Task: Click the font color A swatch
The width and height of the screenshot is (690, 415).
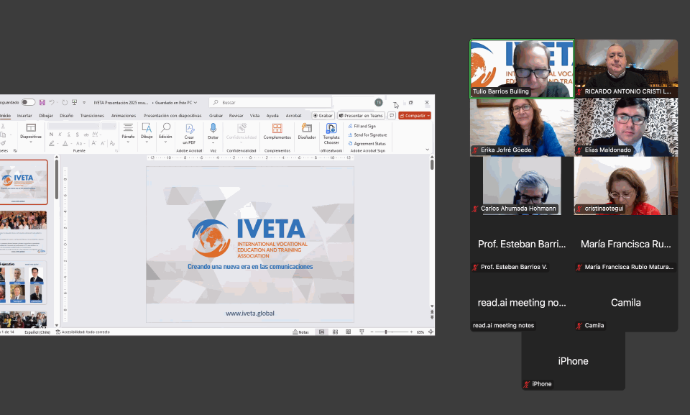Action: [x=65, y=143]
